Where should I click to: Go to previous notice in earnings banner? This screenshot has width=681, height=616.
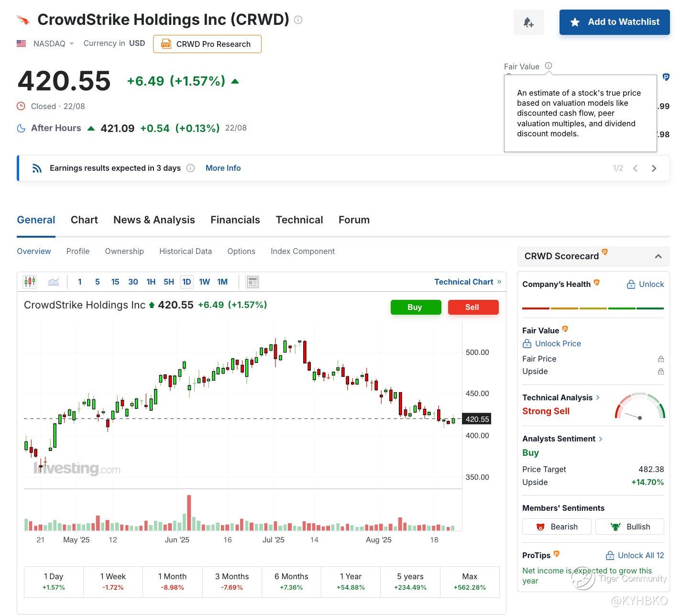(x=635, y=168)
